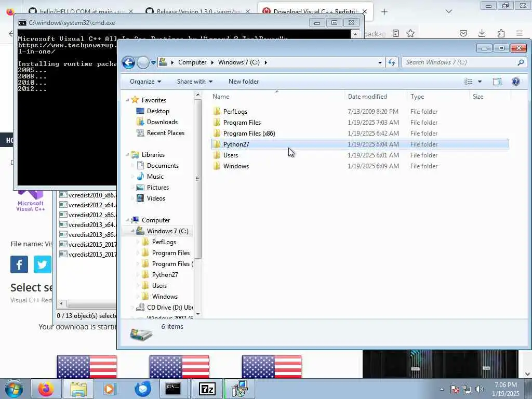The height and width of the screenshot is (399, 532).
Task: Expand CD Drive (D:) tree node
Action: click(132, 308)
